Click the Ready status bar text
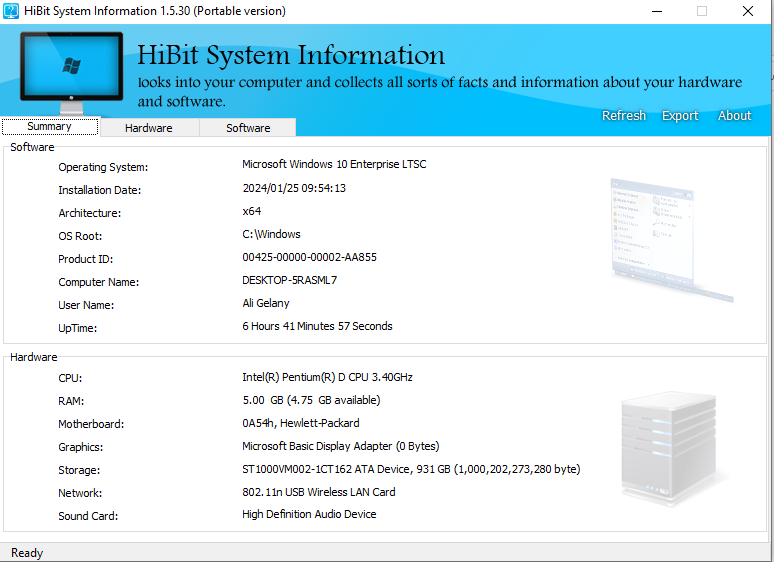The height and width of the screenshot is (562, 774). click(x=27, y=553)
